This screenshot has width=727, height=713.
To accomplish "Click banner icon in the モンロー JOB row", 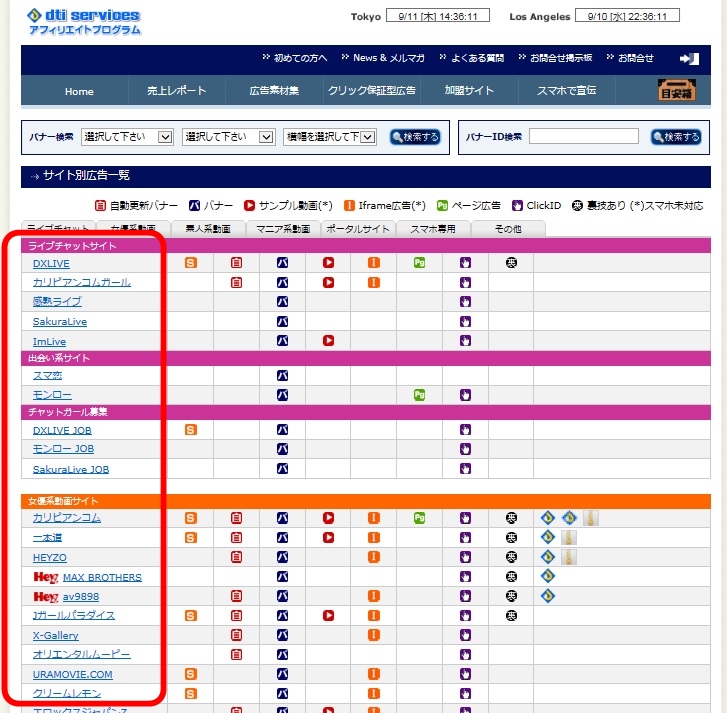I will [x=282, y=449].
